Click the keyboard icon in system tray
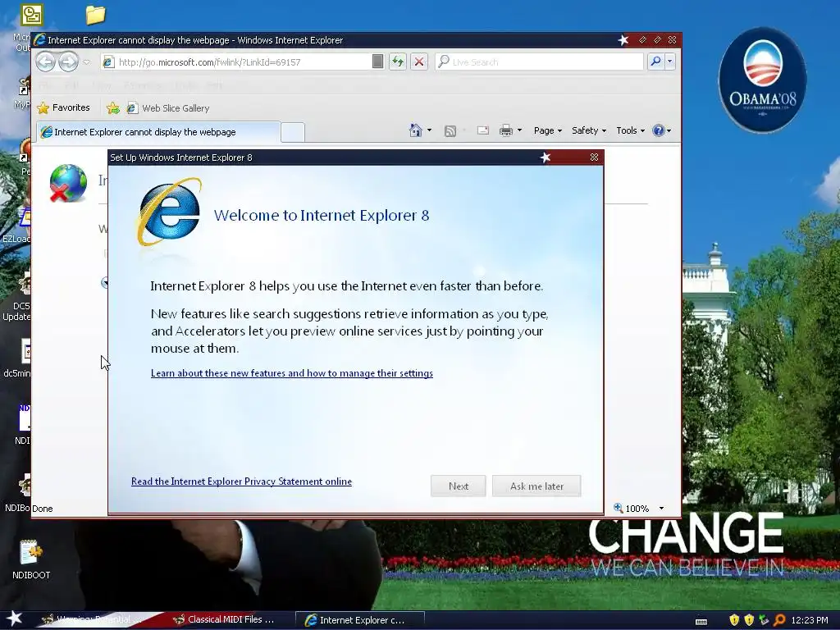Viewport: 840px width, 630px height. (x=701, y=621)
